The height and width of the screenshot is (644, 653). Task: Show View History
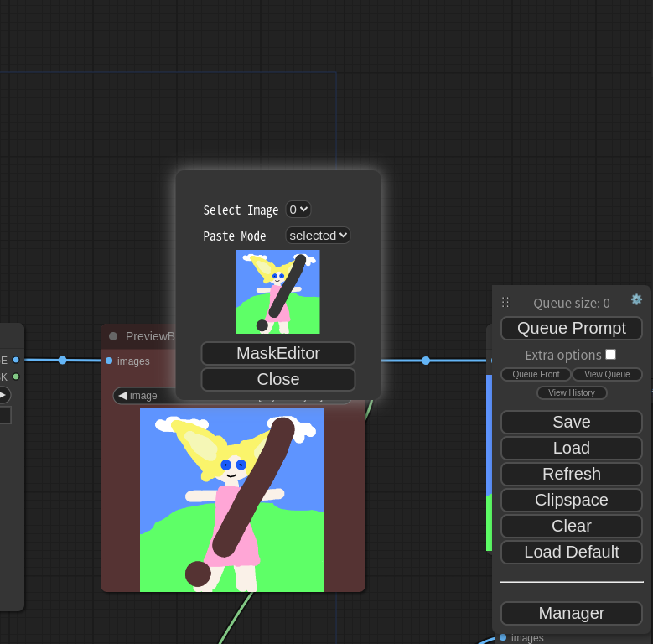[572, 392]
